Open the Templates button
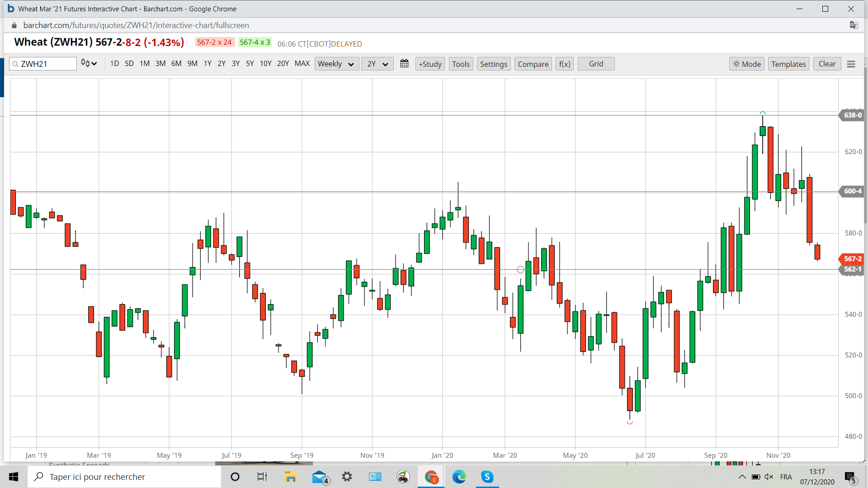The height and width of the screenshot is (488, 868). (x=788, y=64)
